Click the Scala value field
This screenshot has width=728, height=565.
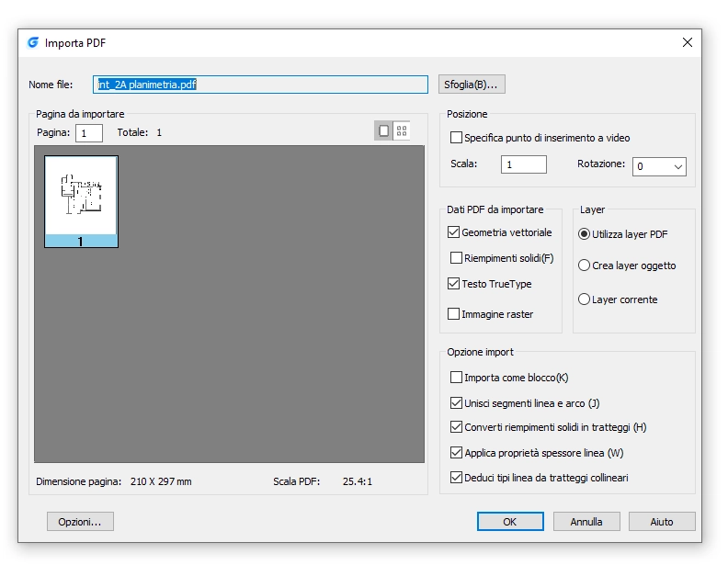click(524, 164)
